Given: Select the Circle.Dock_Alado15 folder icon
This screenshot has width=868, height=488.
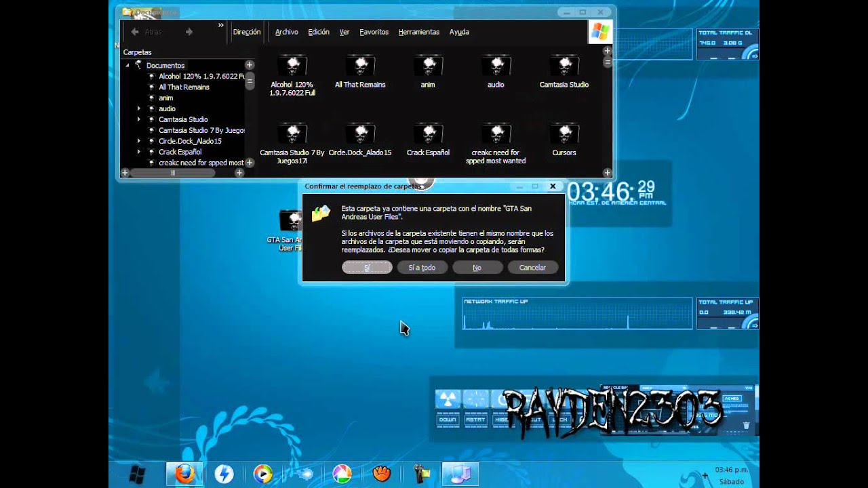Looking at the screenshot, I should pos(360,140).
